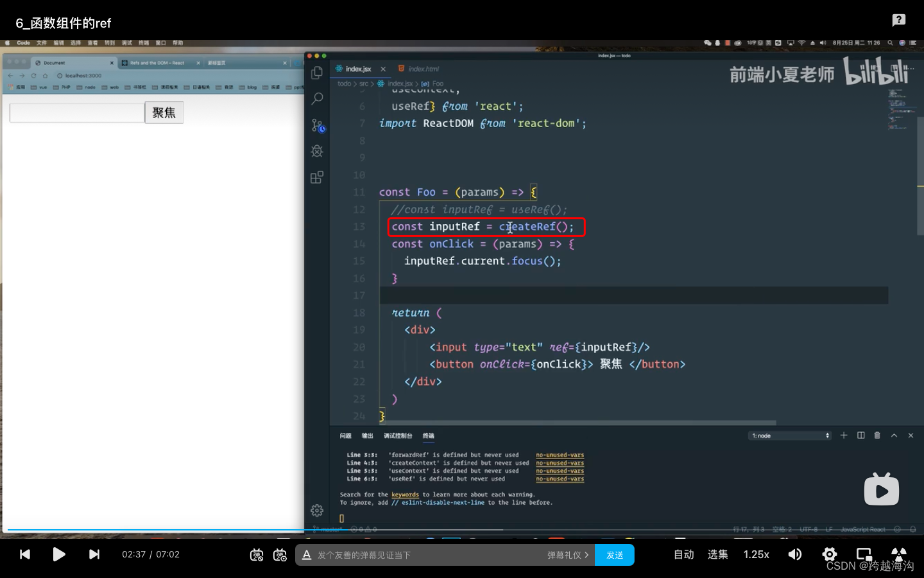Image resolution: width=924 pixels, height=578 pixels.
Task: Open the 终端 menu in menu bar
Action: click(x=144, y=43)
